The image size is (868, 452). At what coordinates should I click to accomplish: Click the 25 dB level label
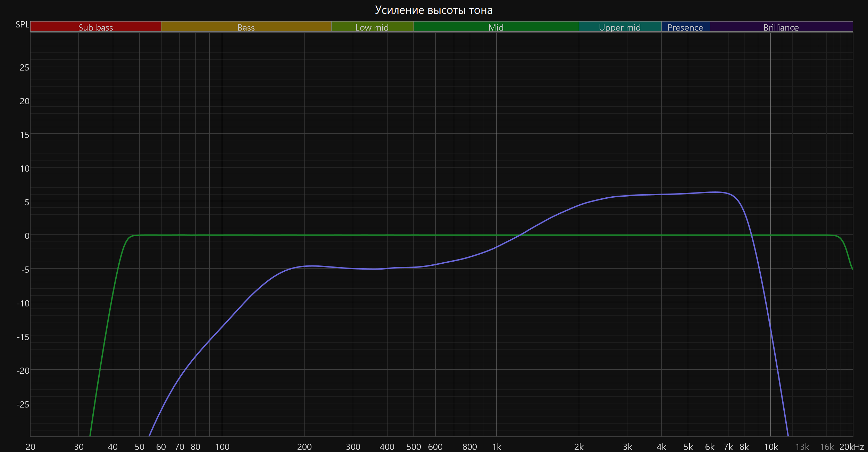(x=24, y=67)
